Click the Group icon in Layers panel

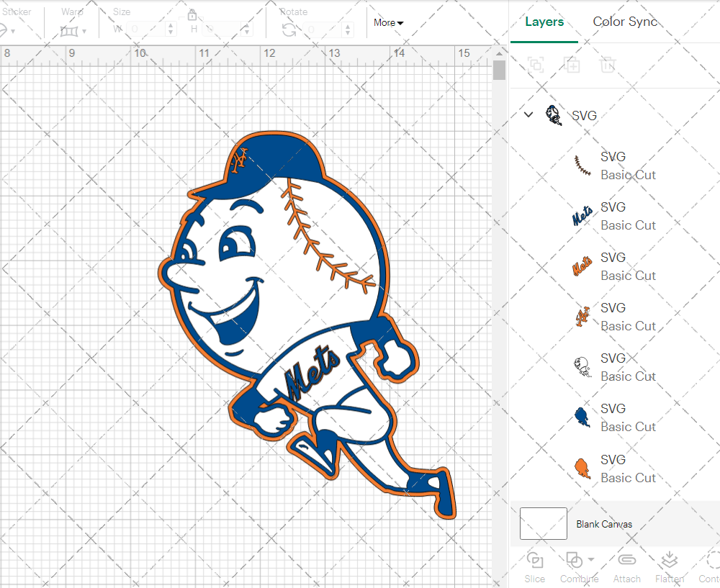click(535, 65)
